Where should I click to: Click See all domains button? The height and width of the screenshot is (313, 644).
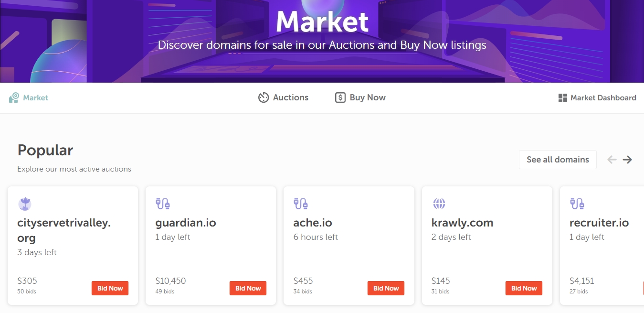558,160
